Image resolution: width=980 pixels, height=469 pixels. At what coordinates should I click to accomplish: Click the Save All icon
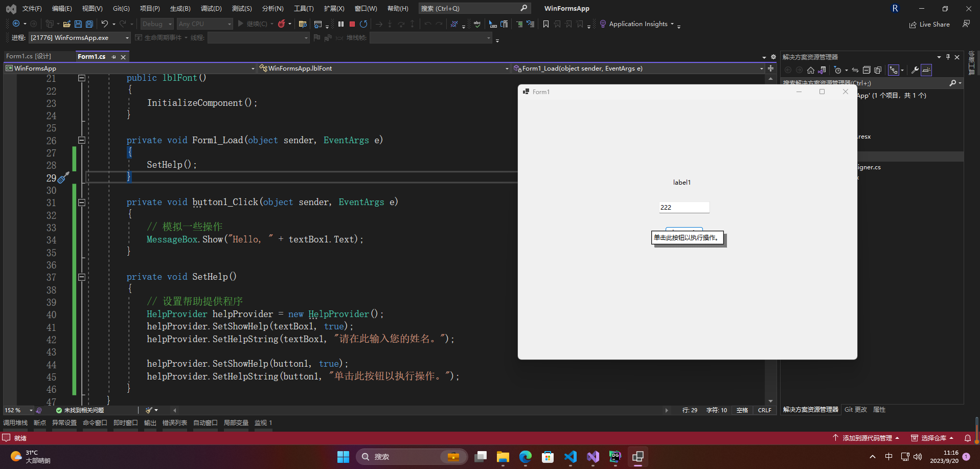click(89, 24)
